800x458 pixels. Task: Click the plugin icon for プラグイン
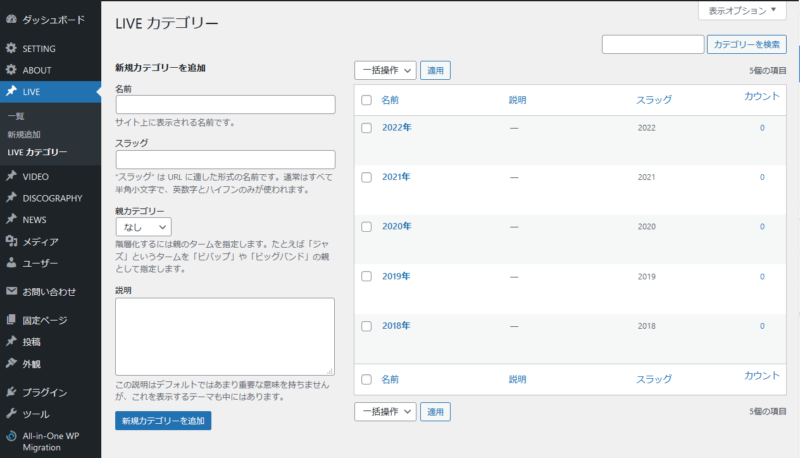tap(11, 392)
